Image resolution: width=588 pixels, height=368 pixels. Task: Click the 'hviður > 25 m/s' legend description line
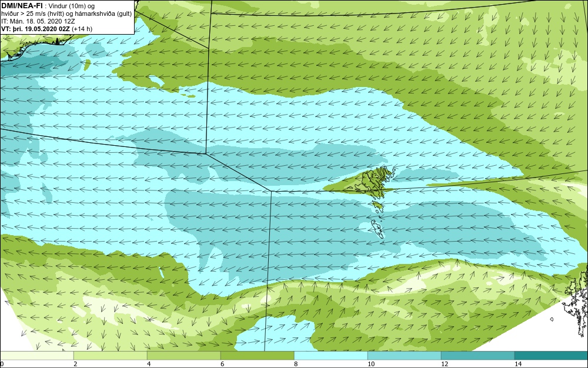click(x=66, y=14)
